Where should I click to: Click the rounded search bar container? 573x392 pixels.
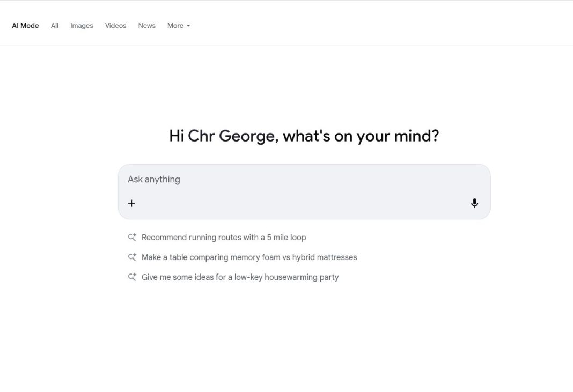tap(304, 191)
